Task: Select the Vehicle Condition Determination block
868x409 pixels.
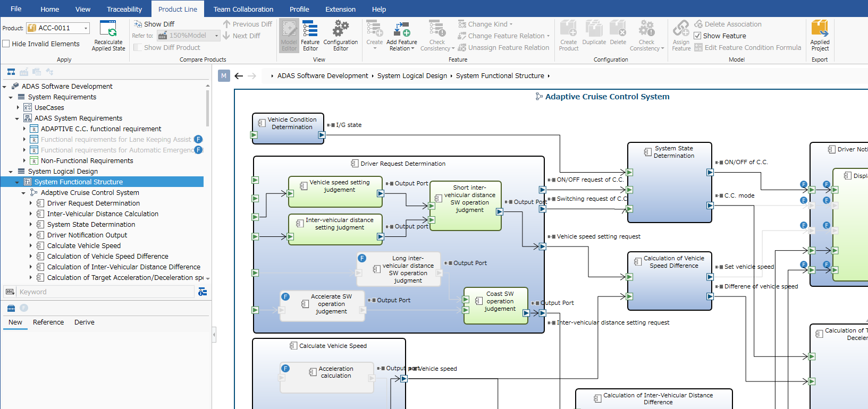Action: [288, 129]
